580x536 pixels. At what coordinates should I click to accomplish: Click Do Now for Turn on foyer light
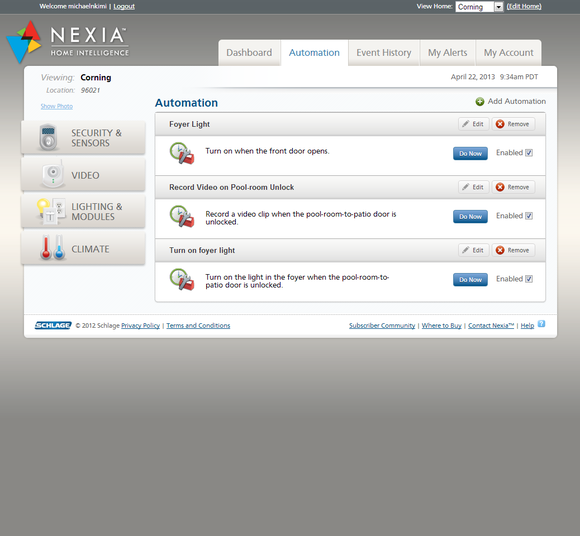pyautogui.click(x=470, y=280)
